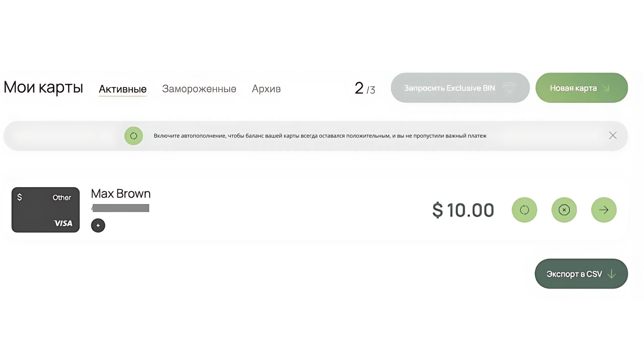Image resolution: width=644 pixels, height=362 pixels.
Task: Click the VISA logo on the card image
Action: (63, 223)
